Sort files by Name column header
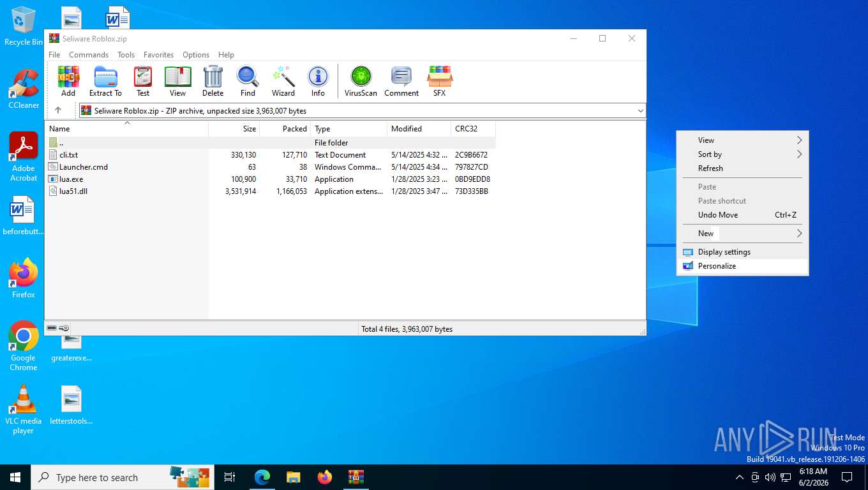 coord(126,129)
